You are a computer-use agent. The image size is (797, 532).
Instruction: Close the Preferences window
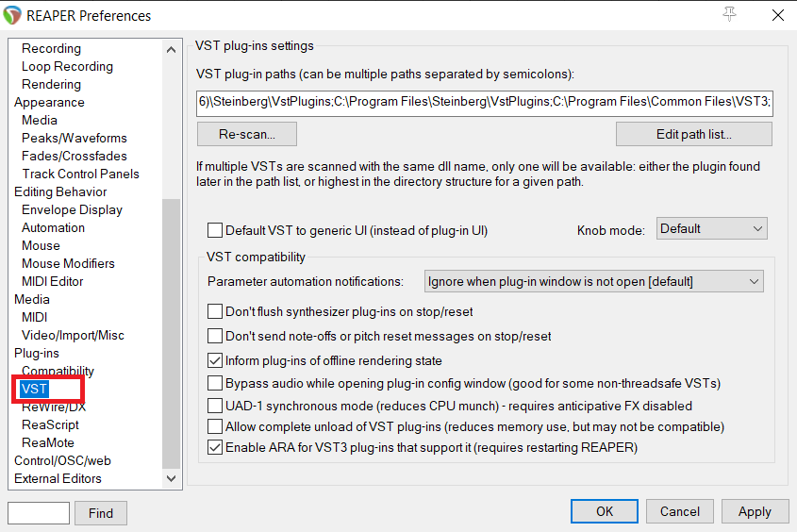778,15
